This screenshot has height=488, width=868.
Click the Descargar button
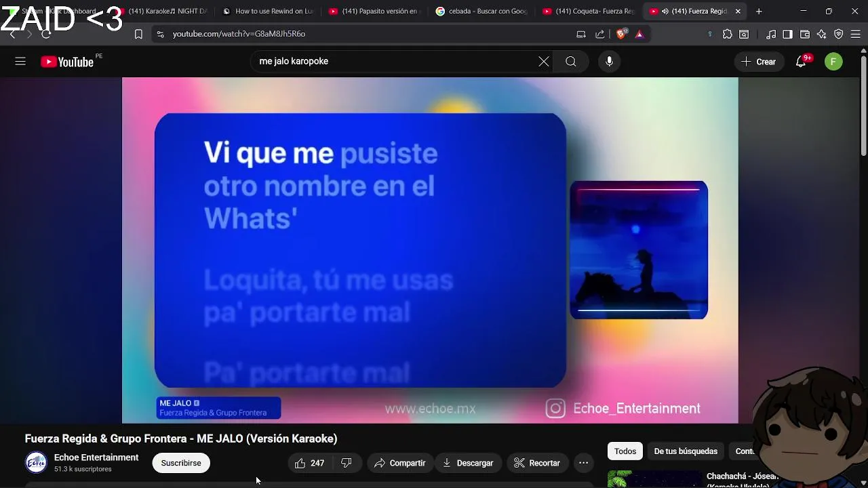pos(468,463)
